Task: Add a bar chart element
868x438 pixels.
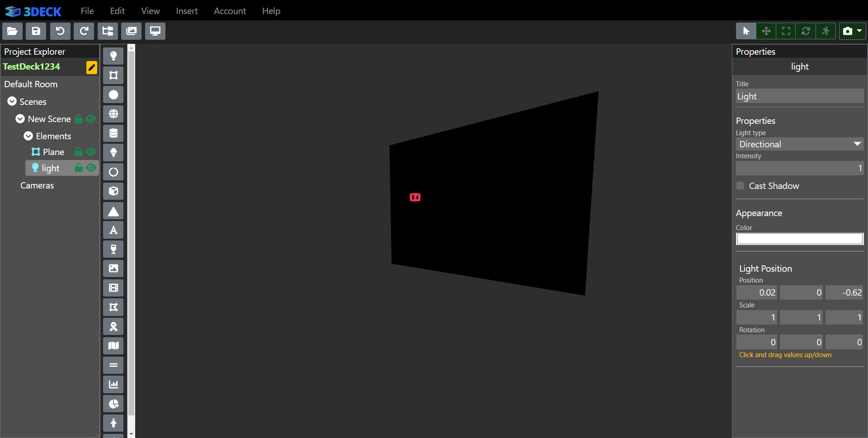Action: 113,385
